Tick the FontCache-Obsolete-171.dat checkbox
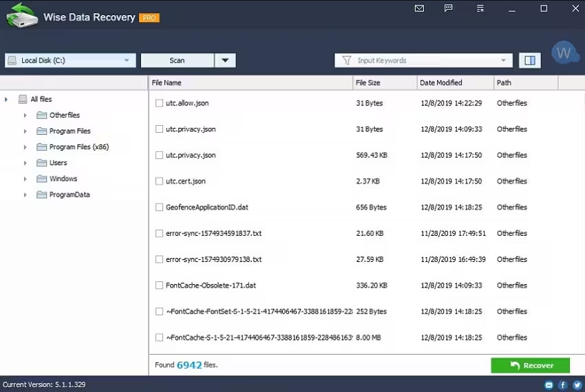Viewport: 585px width, 392px height. point(159,285)
